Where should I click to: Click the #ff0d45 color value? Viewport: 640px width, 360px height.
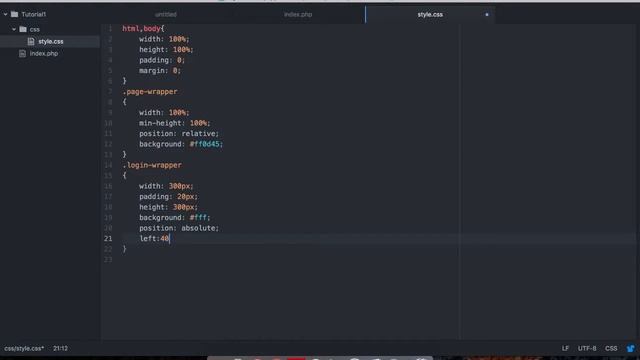click(204, 144)
